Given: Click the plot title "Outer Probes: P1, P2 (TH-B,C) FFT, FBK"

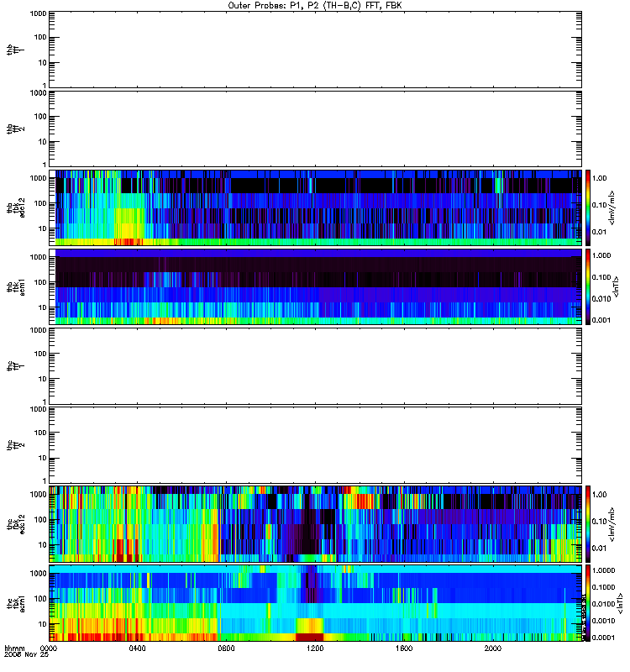Looking at the screenshot, I should coord(315,6).
